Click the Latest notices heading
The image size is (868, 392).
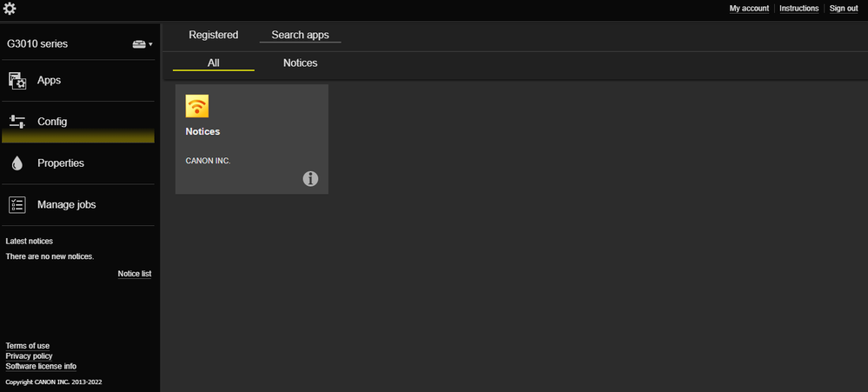coord(30,242)
